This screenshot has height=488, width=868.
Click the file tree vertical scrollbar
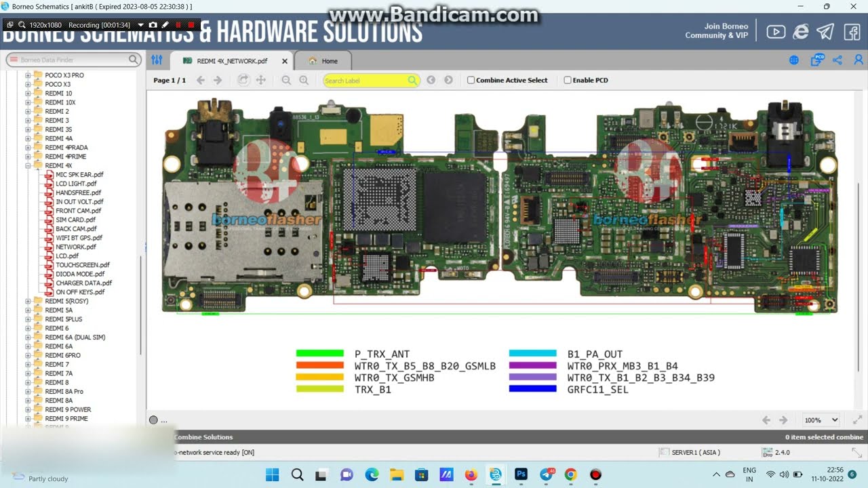point(141,305)
